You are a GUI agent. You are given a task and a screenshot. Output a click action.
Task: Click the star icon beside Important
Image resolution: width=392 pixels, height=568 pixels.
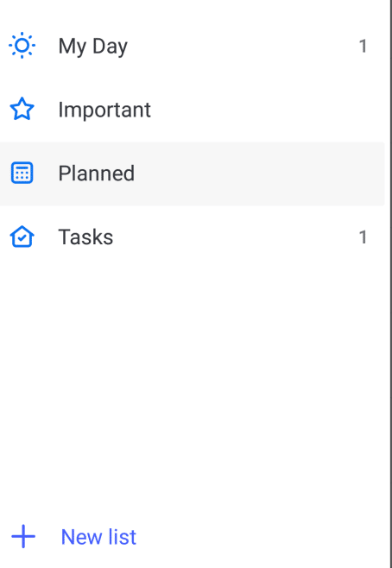pos(22,109)
